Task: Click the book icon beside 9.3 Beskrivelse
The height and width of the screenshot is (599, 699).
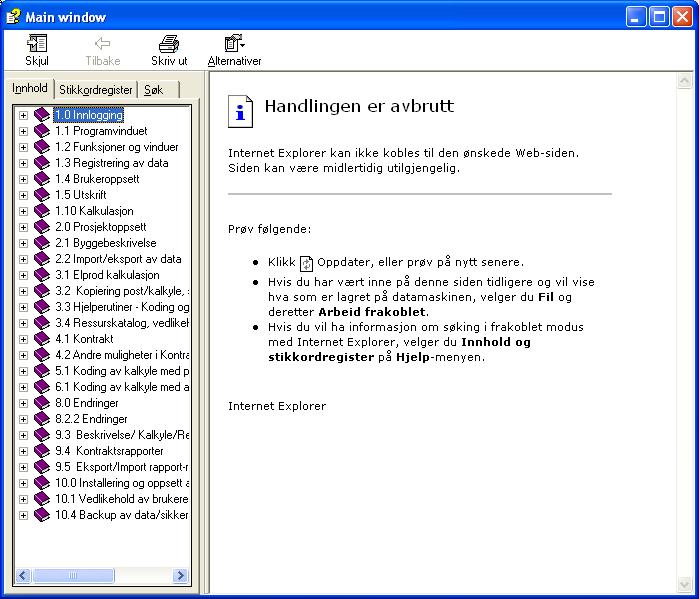Action: pyautogui.click(x=42, y=435)
